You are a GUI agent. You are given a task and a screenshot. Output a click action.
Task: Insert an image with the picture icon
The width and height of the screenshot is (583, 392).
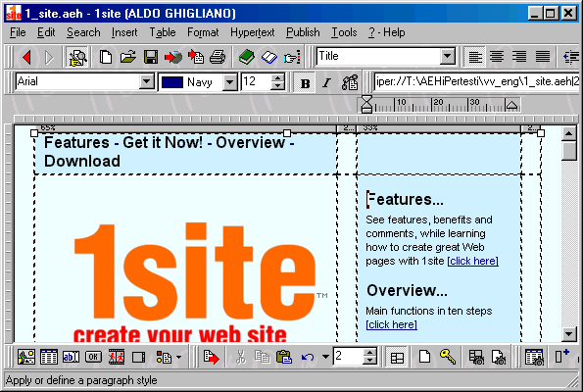26,357
